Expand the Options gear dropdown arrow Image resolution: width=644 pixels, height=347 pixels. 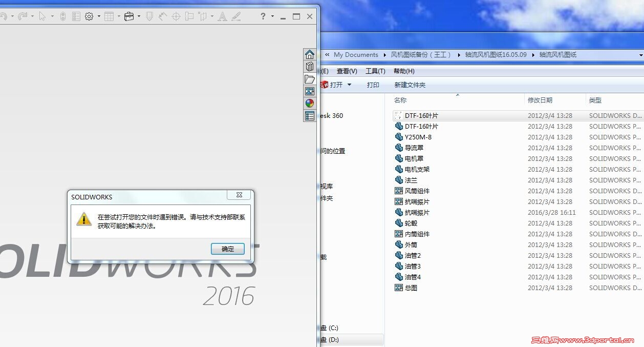(x=99, y=16)
